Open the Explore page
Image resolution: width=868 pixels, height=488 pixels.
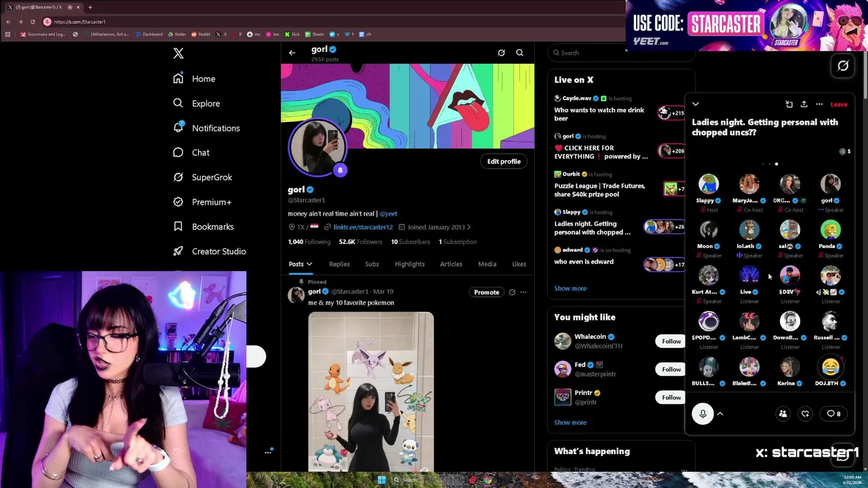(x=196, y=103)
